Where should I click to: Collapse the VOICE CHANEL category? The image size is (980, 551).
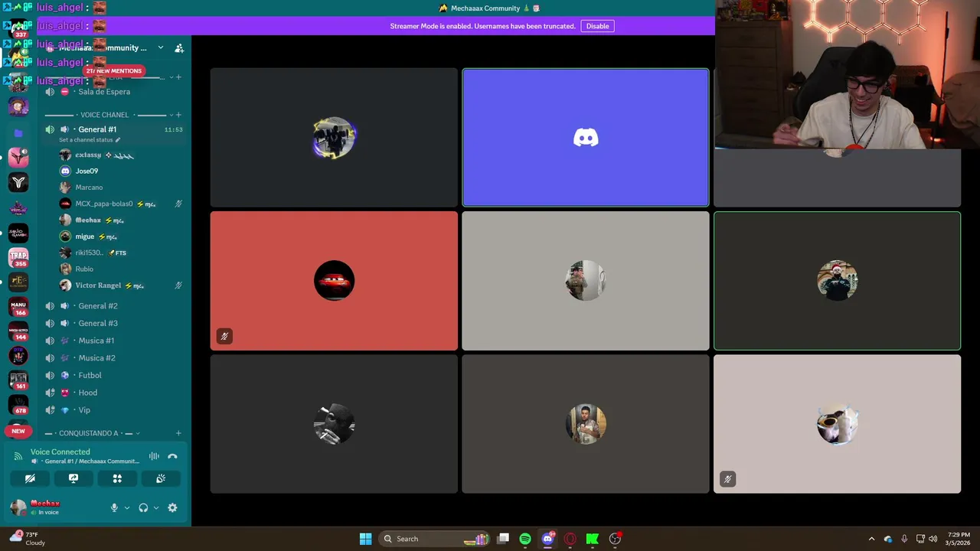[x=105, y=115]
